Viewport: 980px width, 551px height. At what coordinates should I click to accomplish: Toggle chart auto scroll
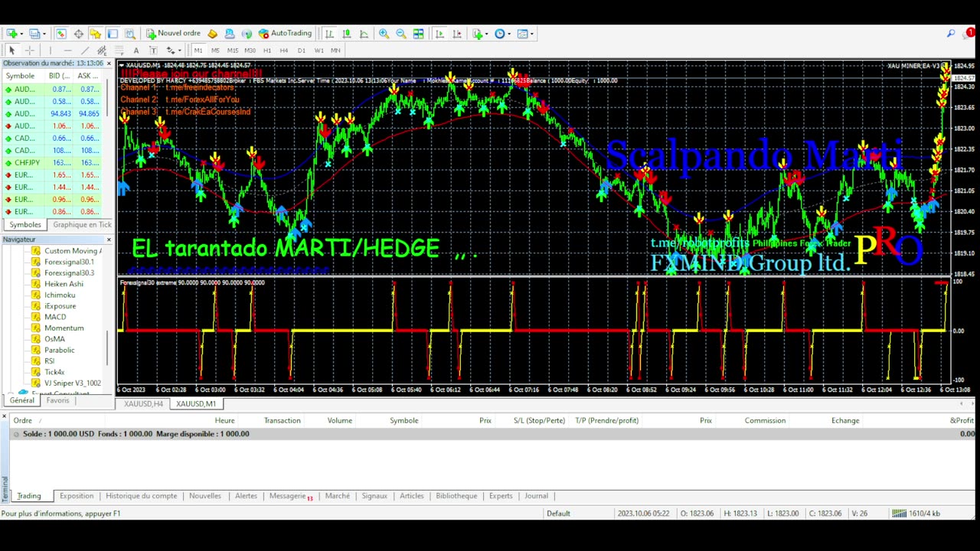(x=439, y=34)
